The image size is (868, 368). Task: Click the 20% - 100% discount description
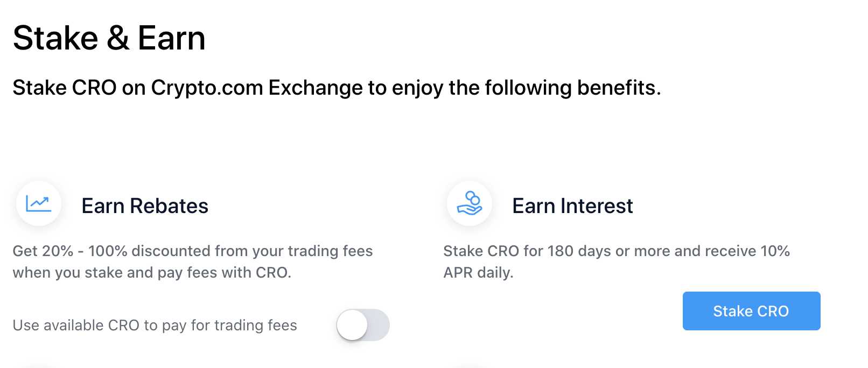click(x=192, y=261)
